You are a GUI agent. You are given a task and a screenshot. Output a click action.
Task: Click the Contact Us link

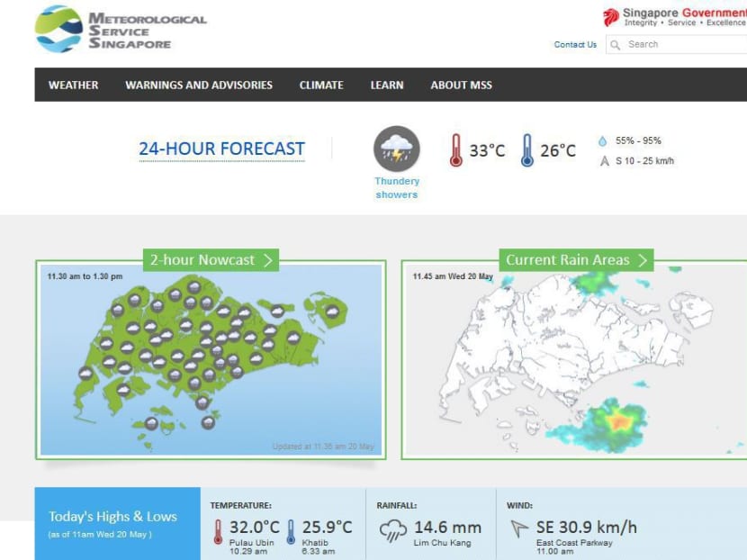574,44
